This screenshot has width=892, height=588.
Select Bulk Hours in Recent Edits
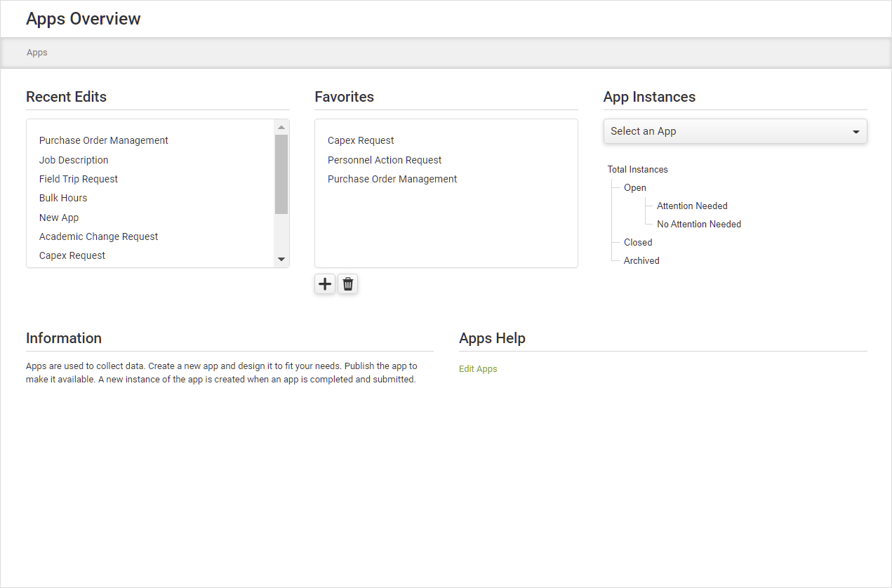point(63,198)
